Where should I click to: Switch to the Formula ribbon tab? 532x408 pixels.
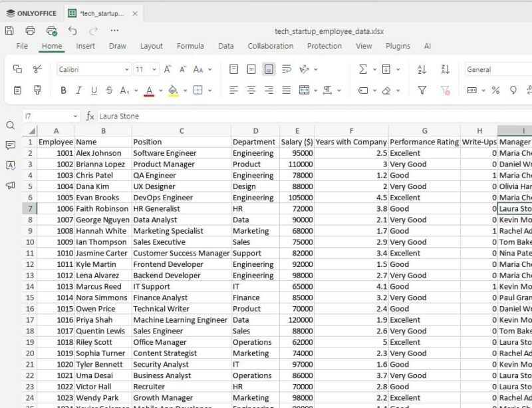point(190,46)
